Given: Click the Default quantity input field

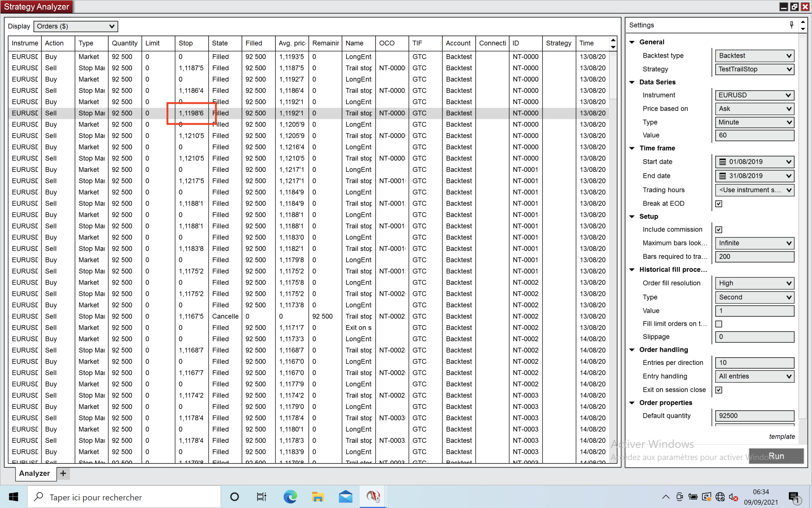Looking at the screenshot, I should (x=754, y=416).
